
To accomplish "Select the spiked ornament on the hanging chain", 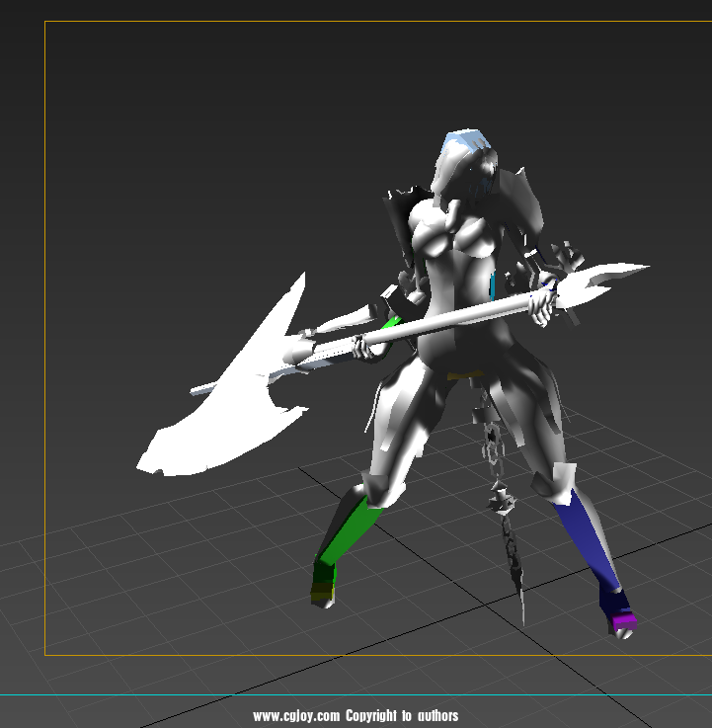I will (502, 499).
